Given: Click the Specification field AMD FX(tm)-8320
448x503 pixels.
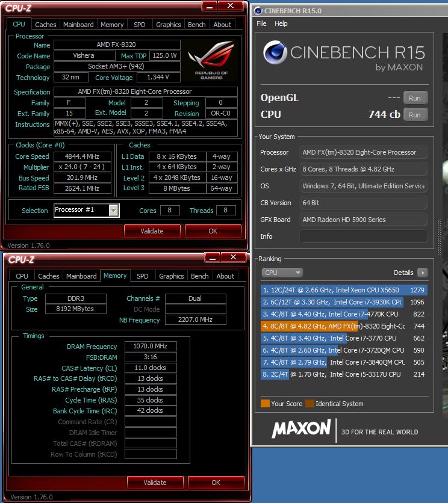Looking at the screenshot, I should tap(146, 91).
